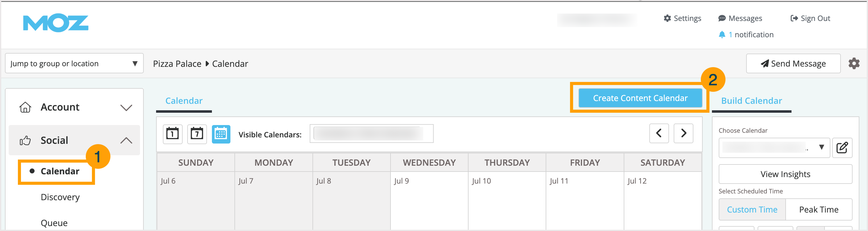This screenshot has width=868, height=231.
Task: Open Messages
Action: [740, 18]
